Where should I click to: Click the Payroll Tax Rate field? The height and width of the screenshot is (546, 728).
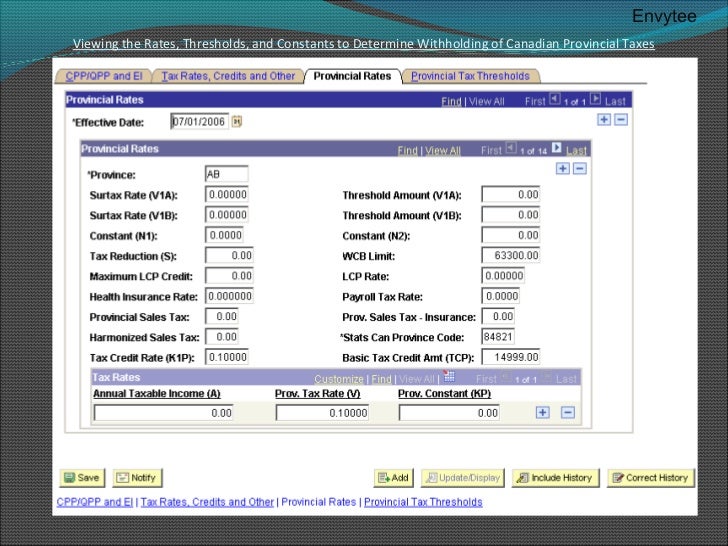click(x=500, y=296)
